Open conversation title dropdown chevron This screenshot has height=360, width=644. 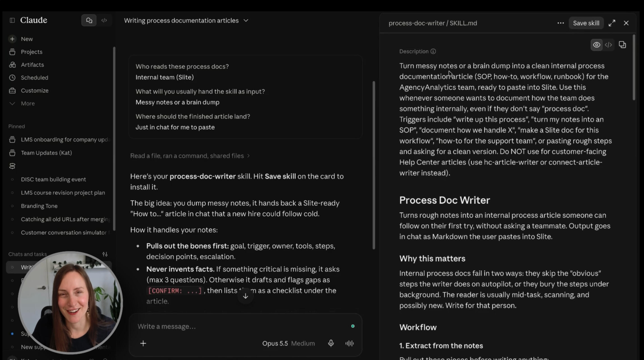pos(246,21)
